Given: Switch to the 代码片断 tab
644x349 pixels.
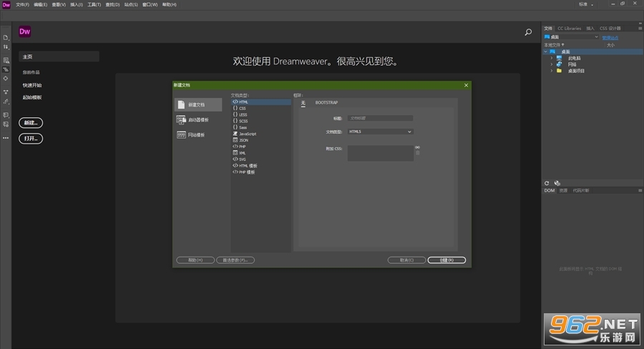Looking at the screenshot, I should coord(581,190).
